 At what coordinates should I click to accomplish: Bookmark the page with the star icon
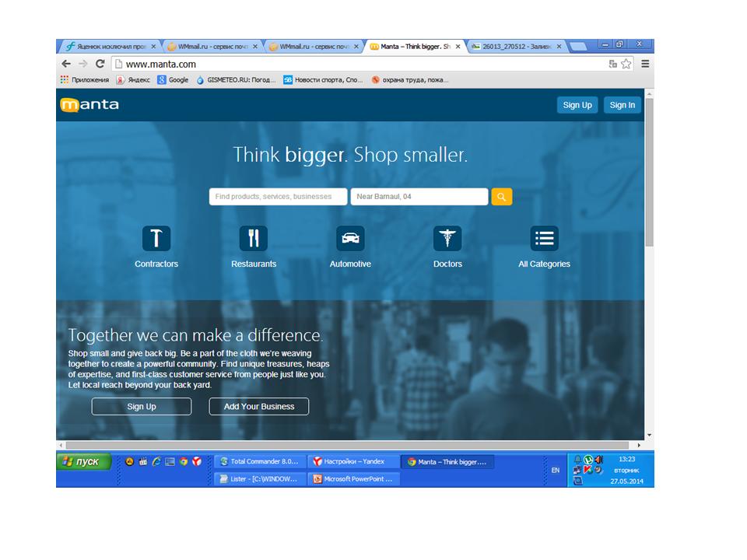tap(626, 64)
